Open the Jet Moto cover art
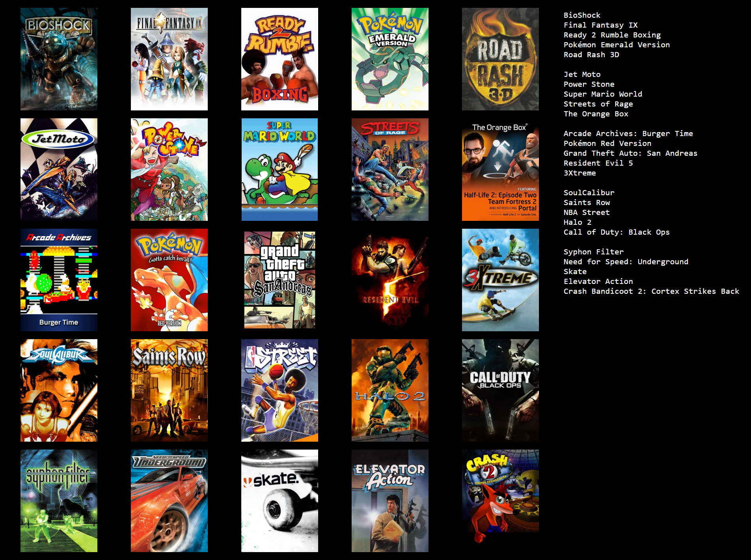 [x=59, y=170]
